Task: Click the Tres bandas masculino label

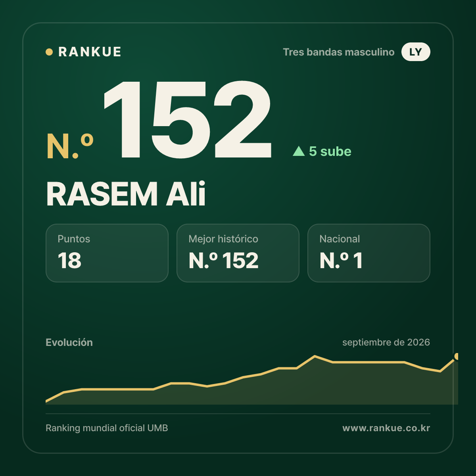Action: coord(339,52)
